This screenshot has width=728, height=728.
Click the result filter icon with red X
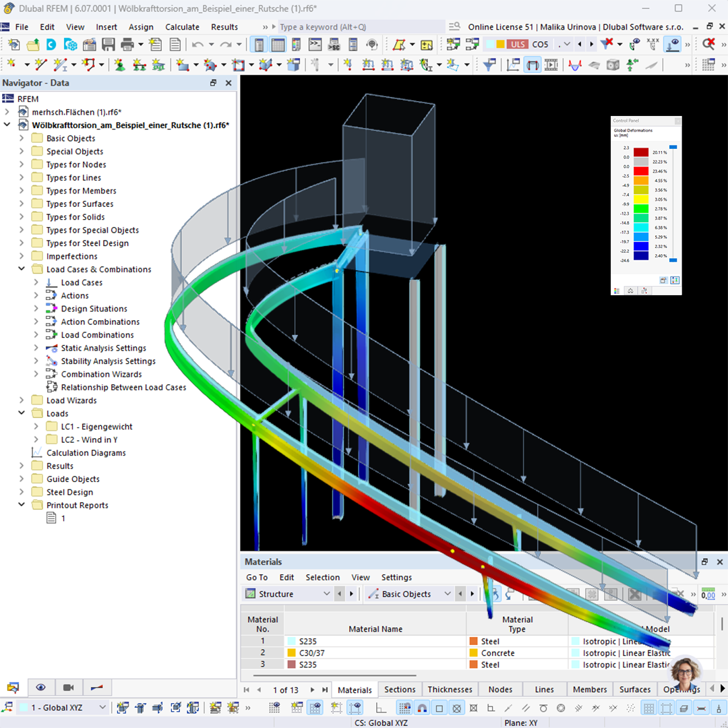pyautogui.click(x=607, y=44)
